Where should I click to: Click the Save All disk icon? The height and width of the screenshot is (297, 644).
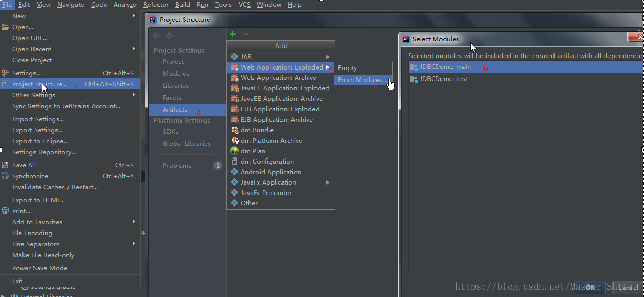point(6,165)
